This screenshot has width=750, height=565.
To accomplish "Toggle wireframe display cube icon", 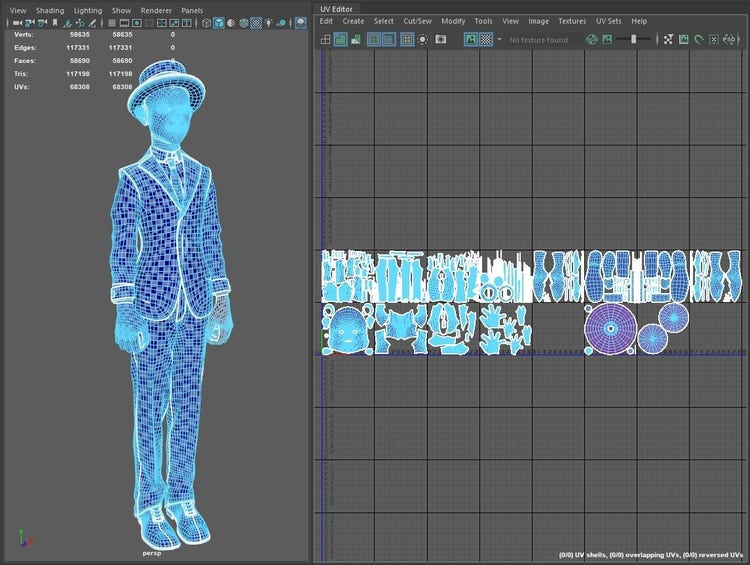I will [x=206, y=23].
